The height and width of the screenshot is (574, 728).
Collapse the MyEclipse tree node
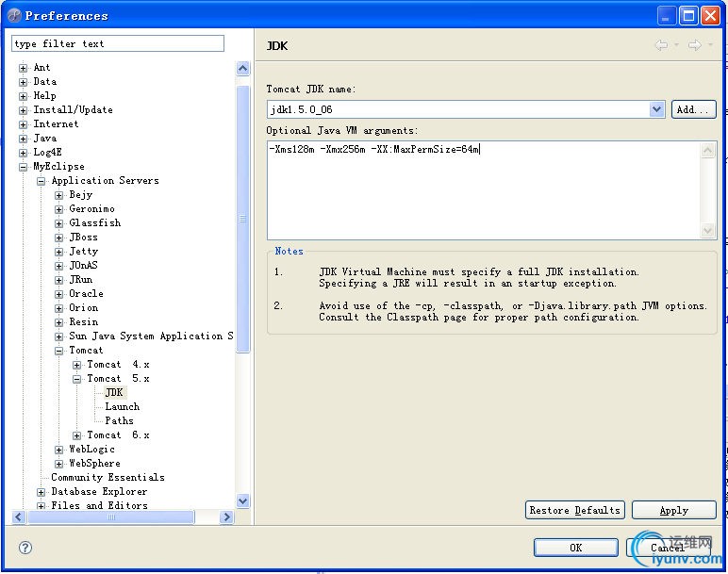coord(23,167)
